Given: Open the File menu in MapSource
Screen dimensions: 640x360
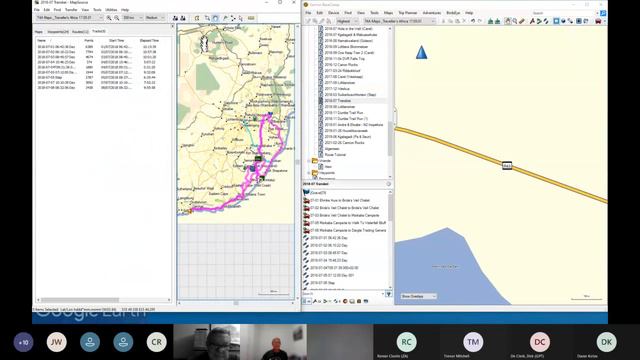Looking at the screenshot, I should [x=37, y=10].
